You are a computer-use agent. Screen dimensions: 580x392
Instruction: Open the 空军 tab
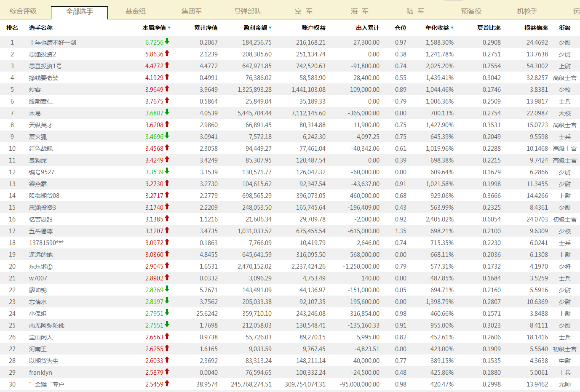pos(304,11)
